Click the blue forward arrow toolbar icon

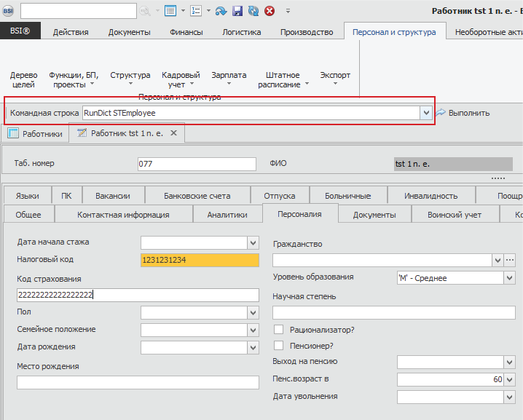pyautogui.click(x=221, y=11)
